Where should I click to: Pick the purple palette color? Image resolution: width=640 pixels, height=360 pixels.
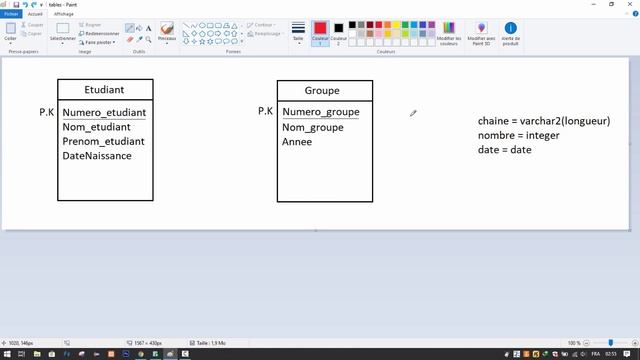pyautogui.click(x=431, y=25)
